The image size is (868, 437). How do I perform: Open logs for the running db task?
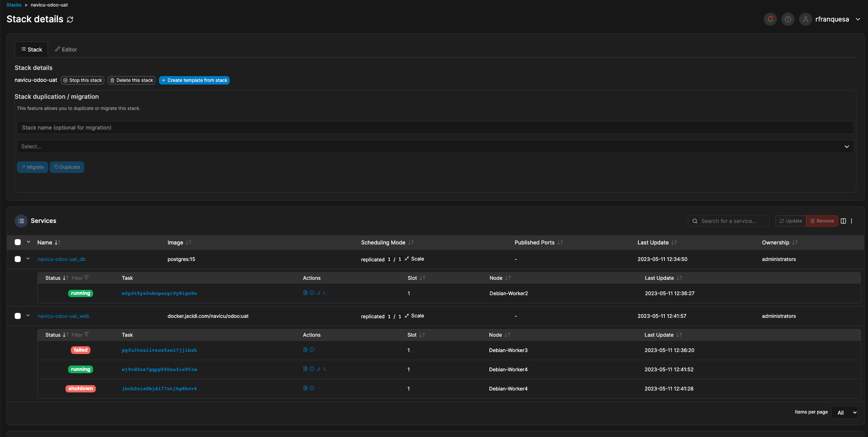[305, 293]
